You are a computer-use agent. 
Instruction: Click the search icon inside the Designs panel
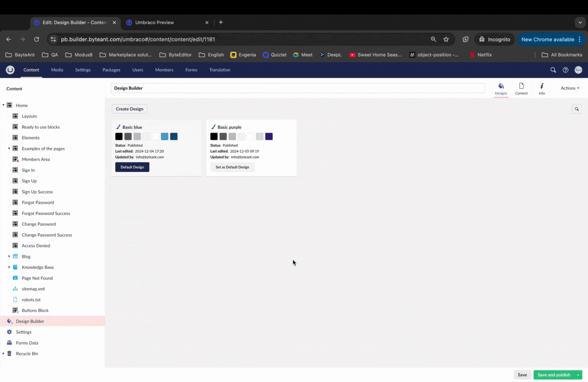(x=577, y=109)
